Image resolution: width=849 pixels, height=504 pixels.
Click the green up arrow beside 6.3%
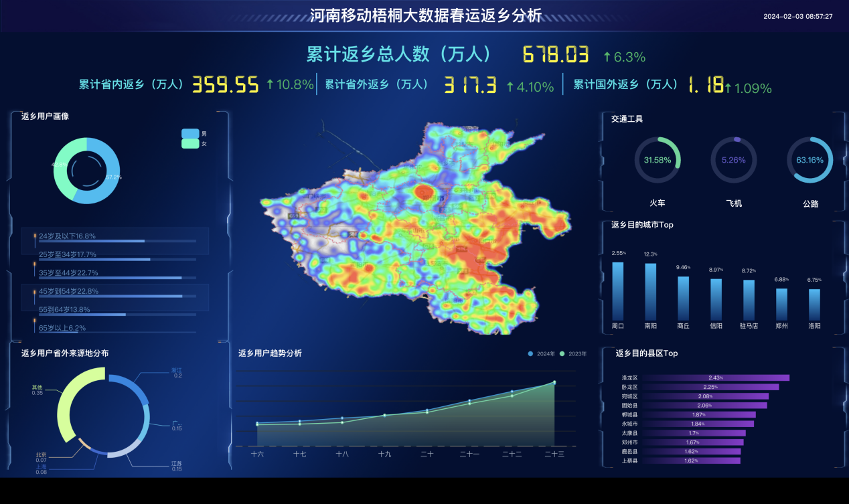tap(607, 56)
